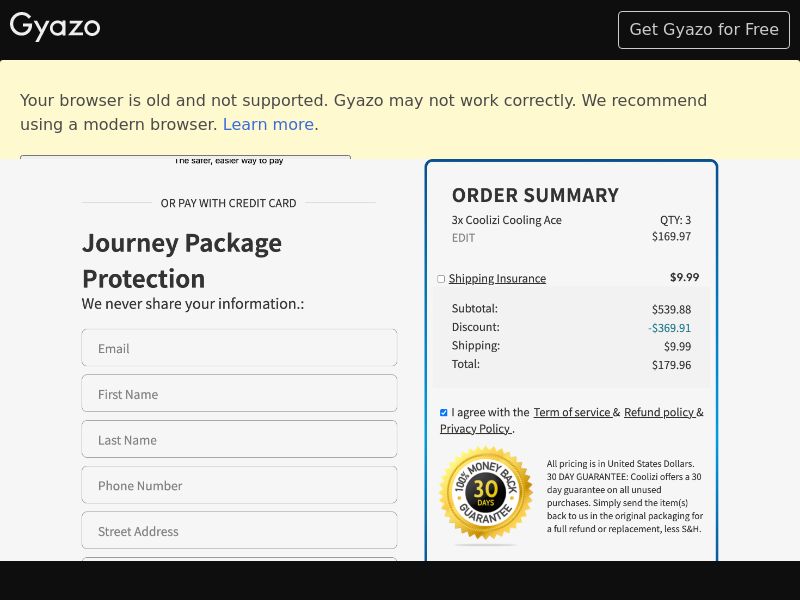Screen dimensions: 800x600
Task: Focus the Street Address field
Action: tap(239, 531)
